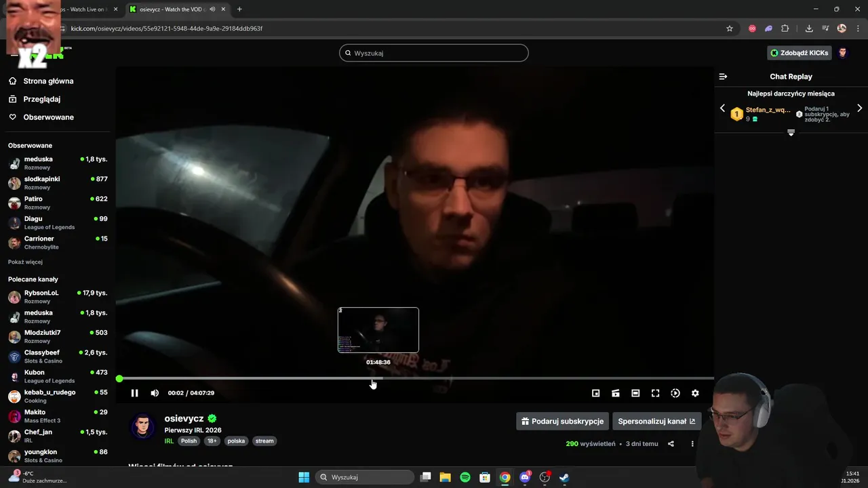Show previous top gifter
Image resolution: width=868 pixels, height=488 pixels.
[x=722, y=108]
